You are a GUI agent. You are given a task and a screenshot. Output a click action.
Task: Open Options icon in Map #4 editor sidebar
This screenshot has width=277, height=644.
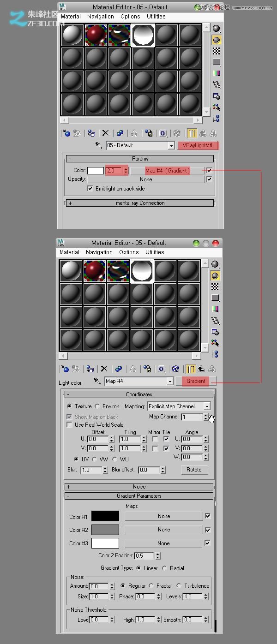[x=215, y=332]
